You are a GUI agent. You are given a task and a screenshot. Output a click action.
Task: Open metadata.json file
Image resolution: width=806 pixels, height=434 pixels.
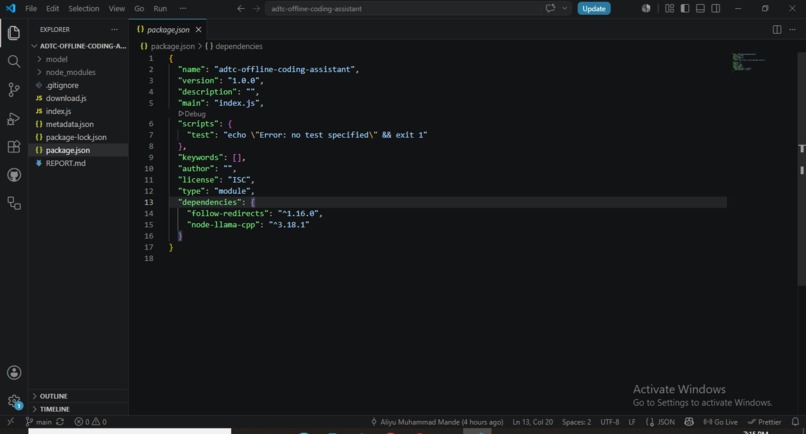(x=78, y=124)
